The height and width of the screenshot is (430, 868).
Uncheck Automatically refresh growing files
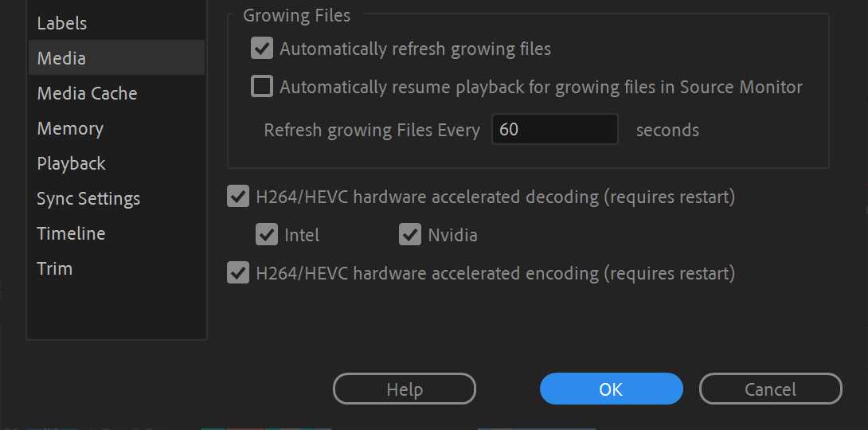click(x=262, y=49)
